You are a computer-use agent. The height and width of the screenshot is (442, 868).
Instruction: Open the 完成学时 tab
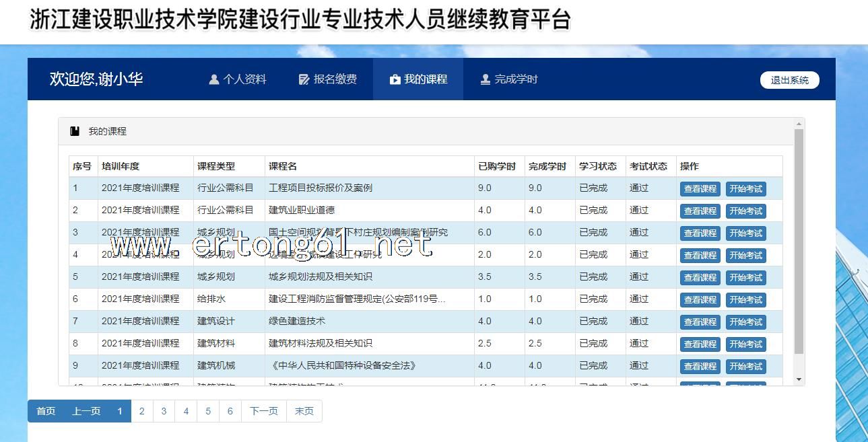509,79
